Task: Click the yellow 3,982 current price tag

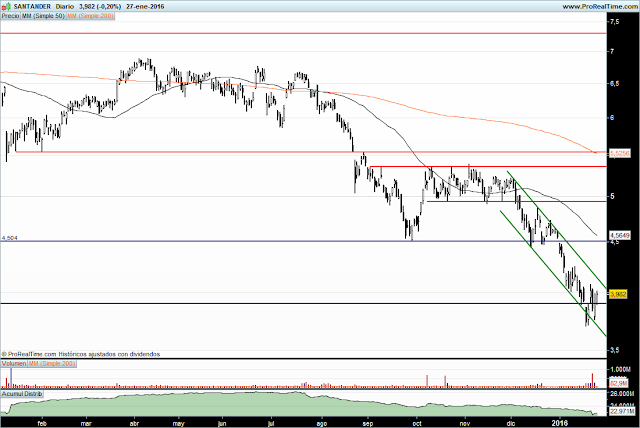Action: click(x=618, y=294)
